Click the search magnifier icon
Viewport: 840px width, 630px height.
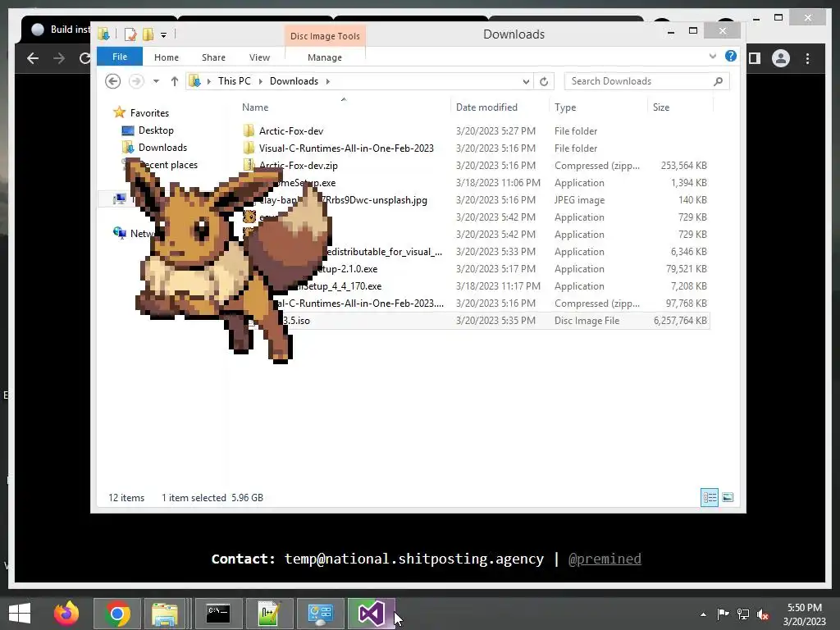[x=719, y=81]
